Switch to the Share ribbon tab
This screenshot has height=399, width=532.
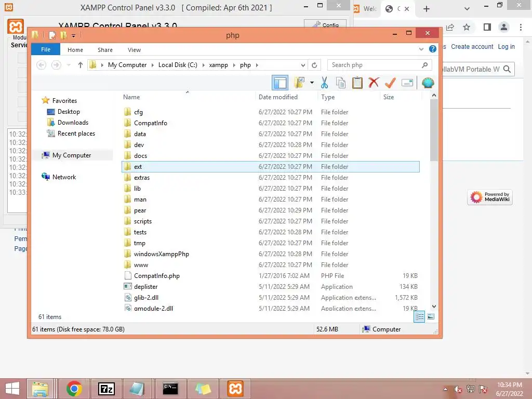pos(105,49)
